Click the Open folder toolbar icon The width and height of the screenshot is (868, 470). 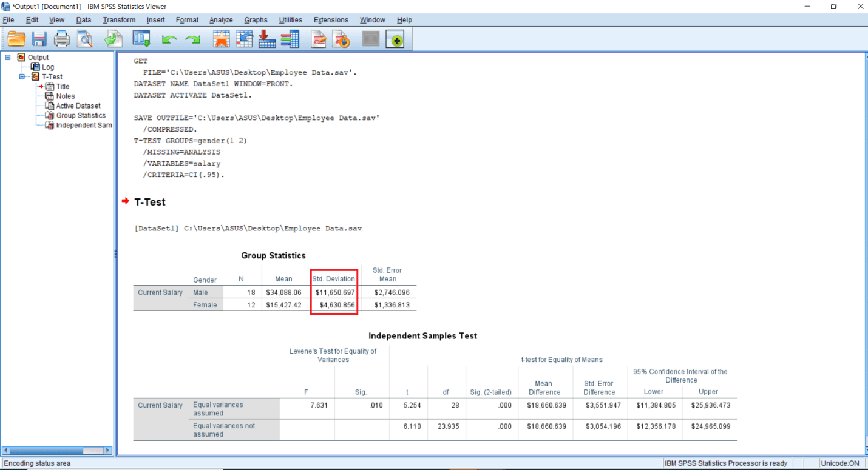point(16,40)
